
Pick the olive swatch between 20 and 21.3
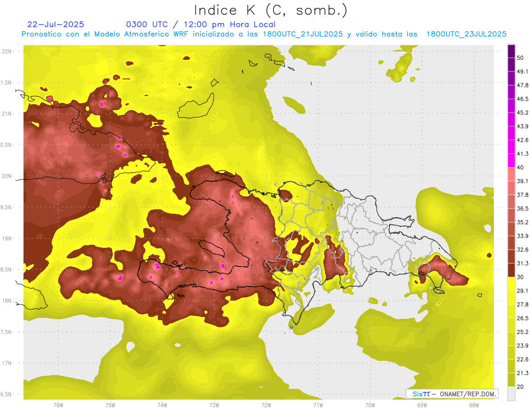click(511, 380)
